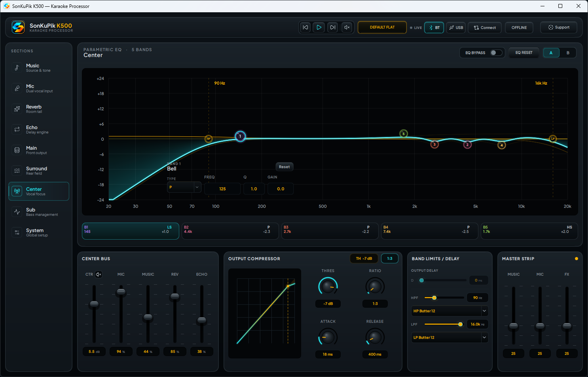Select the B2 4.4k band card
The width and height of the screenshot is (588, 377).
[230, 231]
